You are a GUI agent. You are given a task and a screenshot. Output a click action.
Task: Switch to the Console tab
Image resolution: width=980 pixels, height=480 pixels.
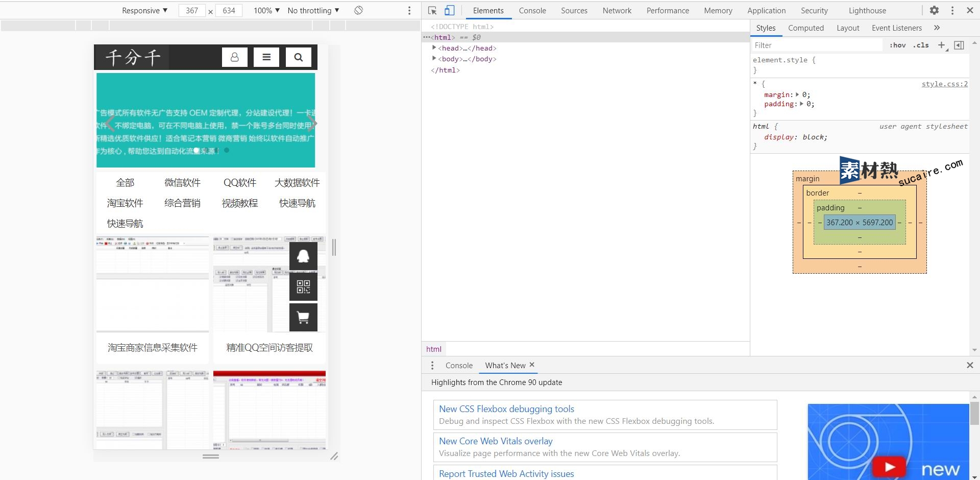(x=532, y=10)
